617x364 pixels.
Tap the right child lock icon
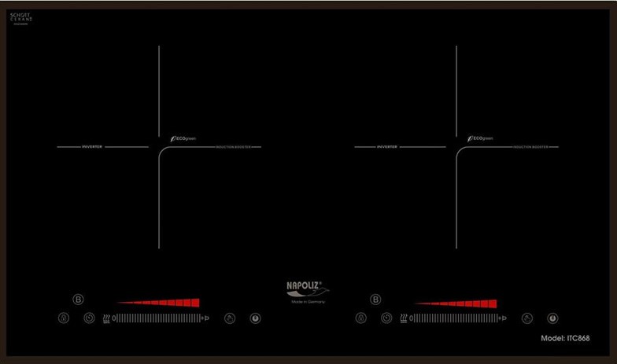pos(361,318)
